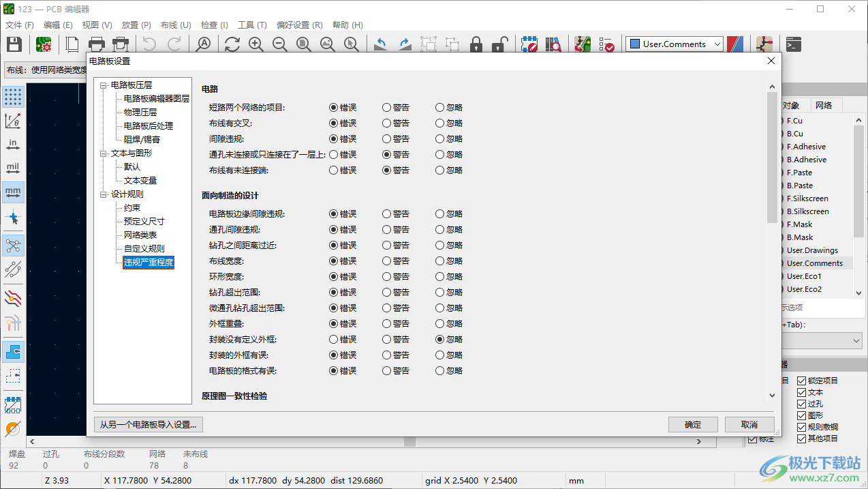Set 布线有交叉 severity to 警告
Screen dimensions: 868x489
click(x=387, y=123)
